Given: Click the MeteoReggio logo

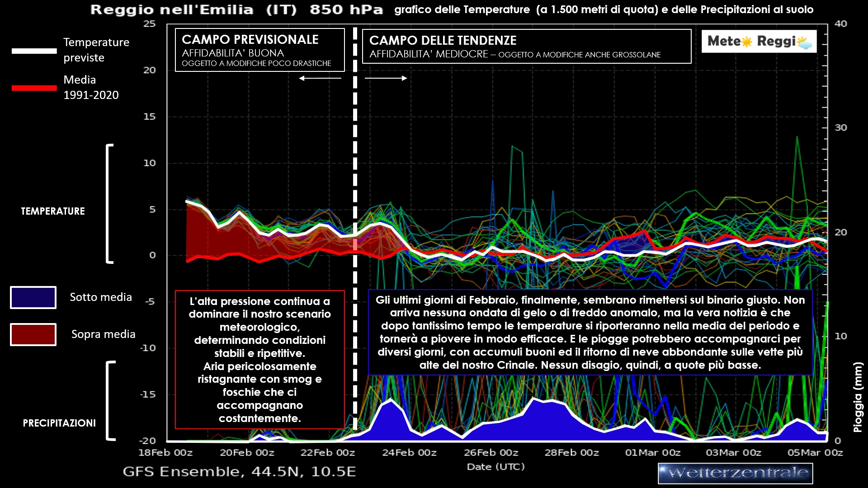Looking at the screenshot, I should [759, 42].
